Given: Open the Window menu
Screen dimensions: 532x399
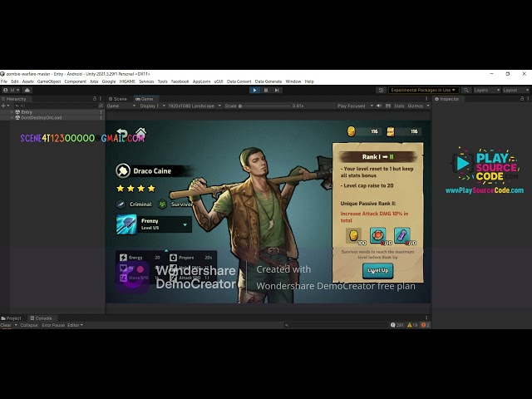Looking at the screenshot, I should 293,81.
